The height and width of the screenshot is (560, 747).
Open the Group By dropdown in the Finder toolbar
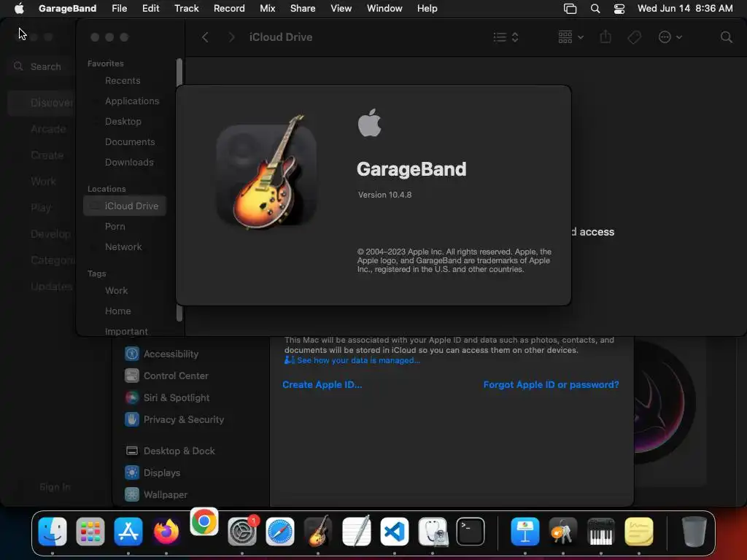point(570,37)
